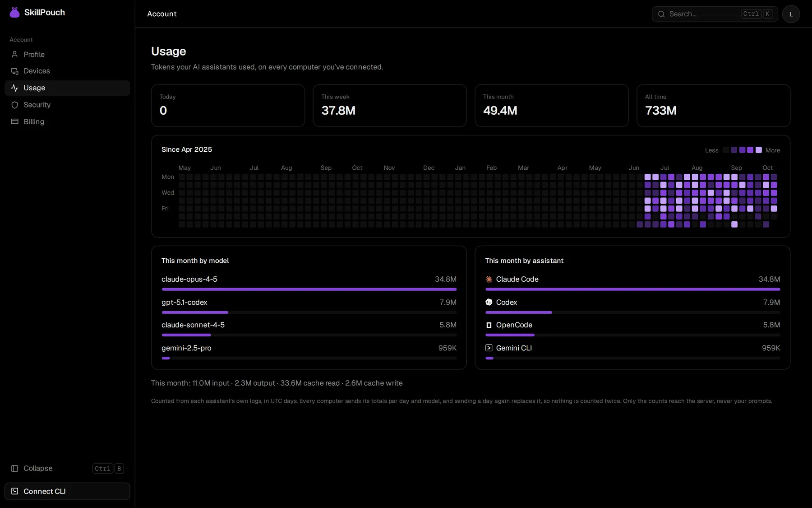The width and height of the screenshot is (812, 508).
Task: Click the Connect CLI terminal icon
Action: click(x=15, y=491)
